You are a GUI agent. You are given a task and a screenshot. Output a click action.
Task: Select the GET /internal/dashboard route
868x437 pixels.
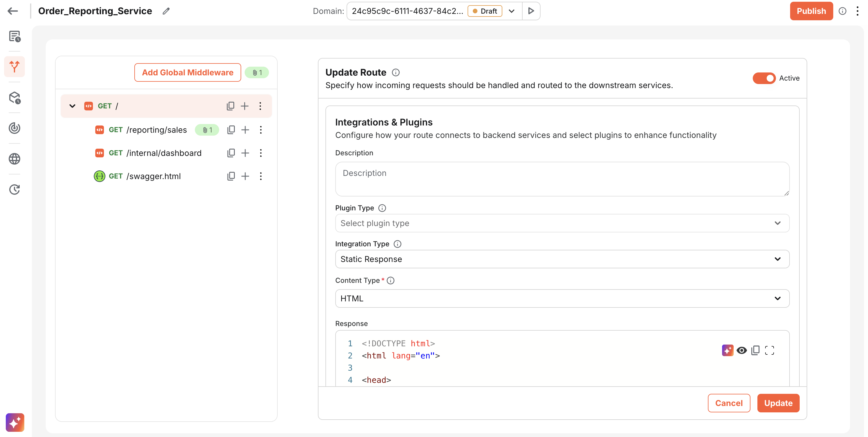[164, 153]
